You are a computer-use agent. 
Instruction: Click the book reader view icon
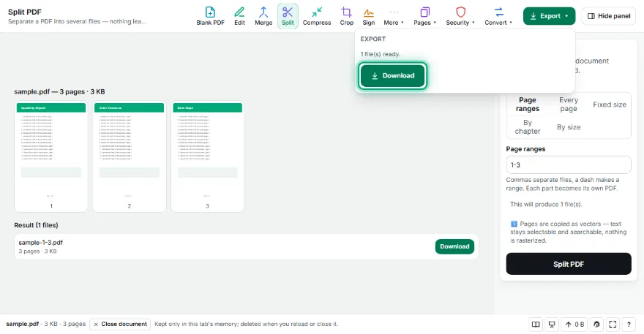point(536,324)
